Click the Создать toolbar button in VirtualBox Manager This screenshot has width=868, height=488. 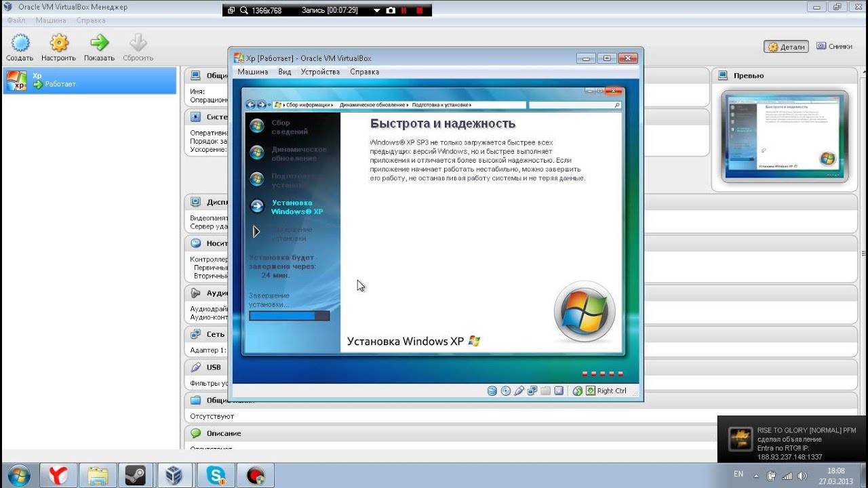coord(20,47)
